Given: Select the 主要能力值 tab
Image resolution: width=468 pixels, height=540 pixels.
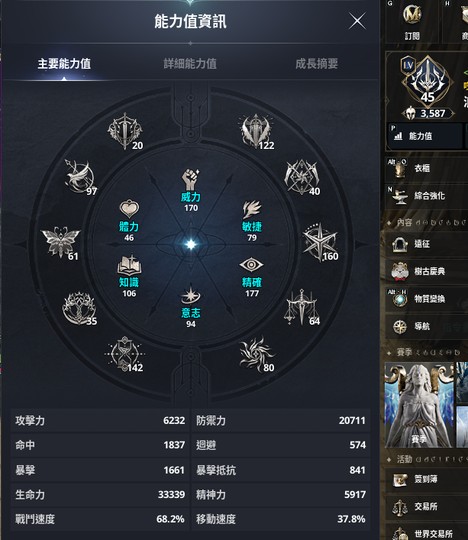Looking at the screenshot, I should pyautogui.click(x=64, y=64).
